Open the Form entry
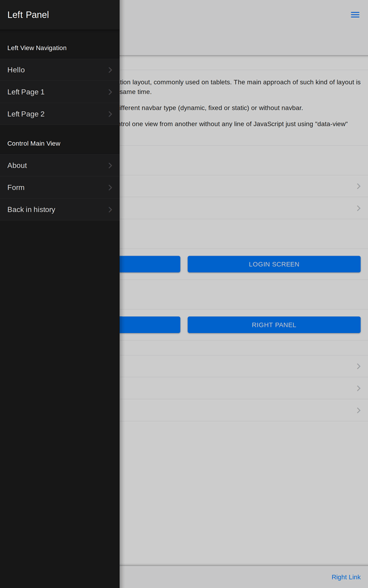 click(60, 188)
